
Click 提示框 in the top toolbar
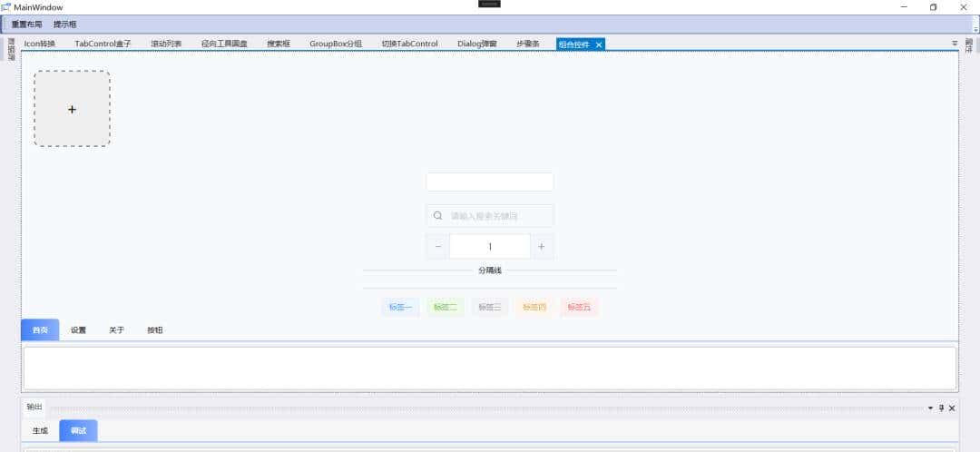(x=65, y=25)
